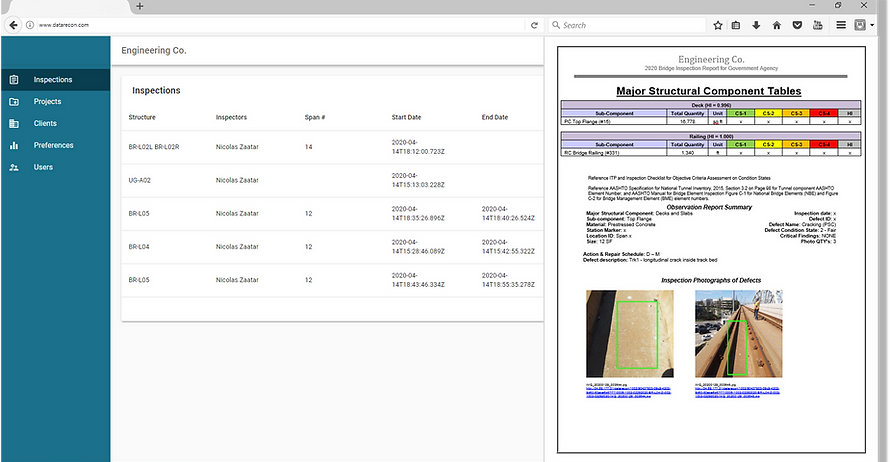The height and width of the screenshot is (462, 890).
Task: Click the Start Date column header
Action: 406,117
